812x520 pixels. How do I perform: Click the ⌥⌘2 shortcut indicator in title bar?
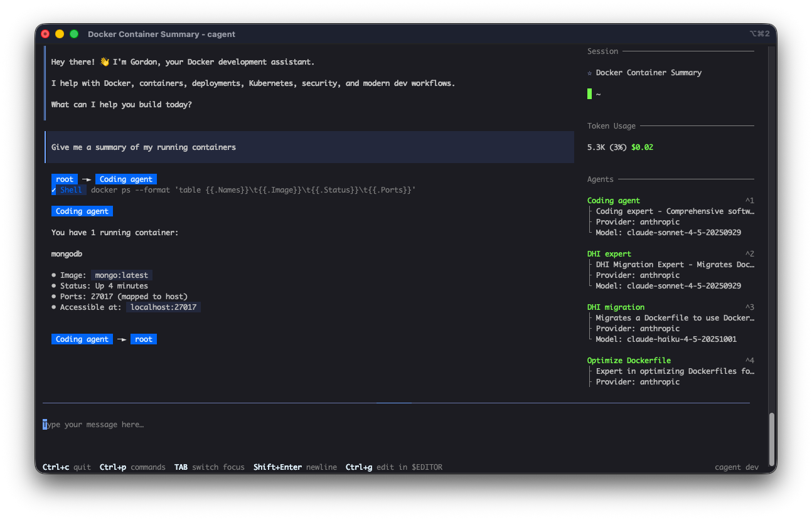tap(759, 34)
